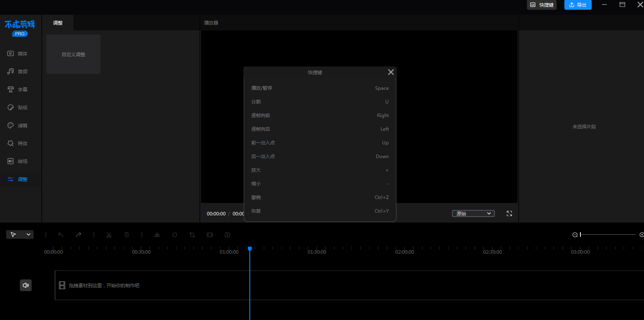Click the 快捷键 shortcuts button
This screenshot has height=320, width=644.
tap(542, 5)
